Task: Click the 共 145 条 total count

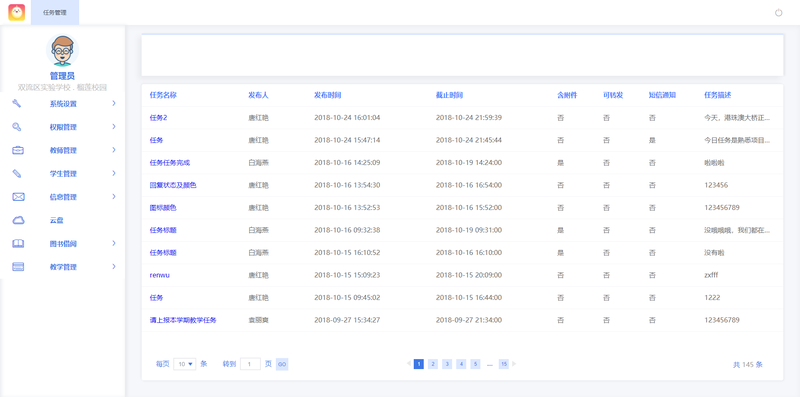Action: [x=748, y=365]
